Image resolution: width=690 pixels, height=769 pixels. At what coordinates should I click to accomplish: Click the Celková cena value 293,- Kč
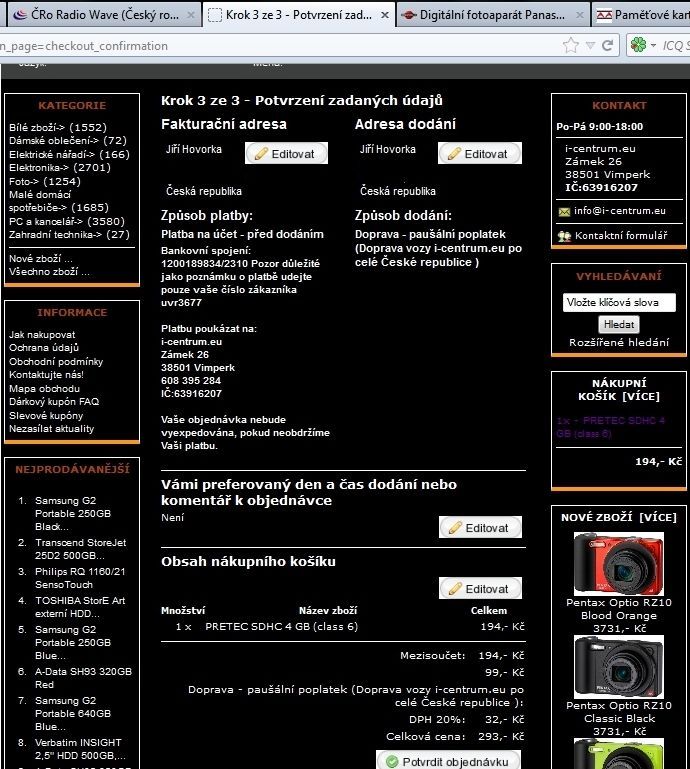[x=501, y=737]
